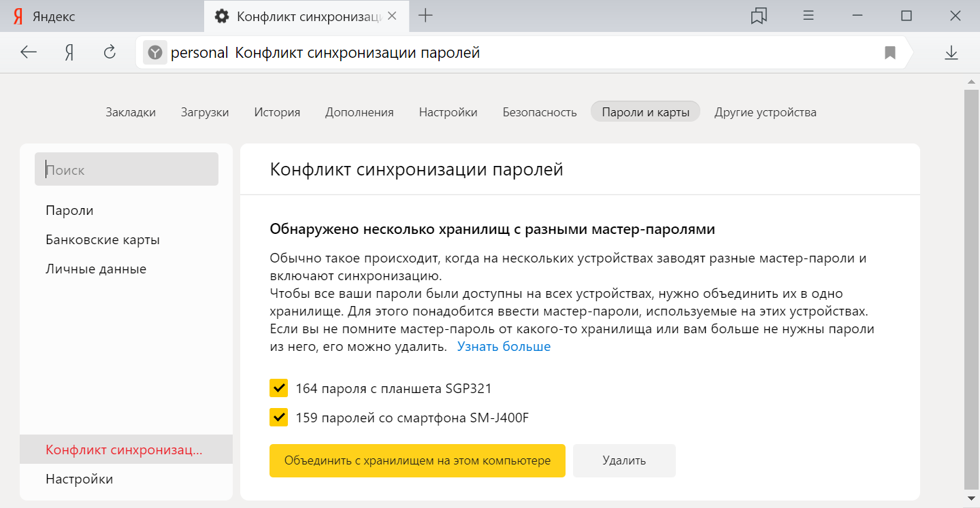The height and width of the screenshot is (508, 980).
Task: Uncheck 159 passwords from smartphone SM-J400F
Action: coord(278,417)
